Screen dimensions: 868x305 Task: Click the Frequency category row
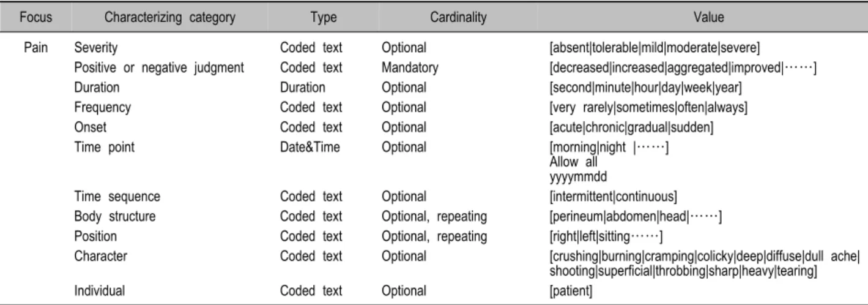pos(434,107)
